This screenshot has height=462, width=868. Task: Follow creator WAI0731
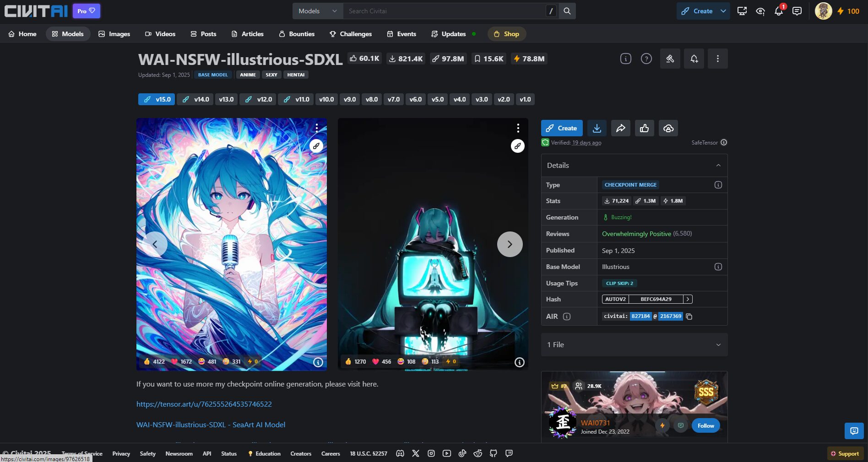(x=705, y=425)
